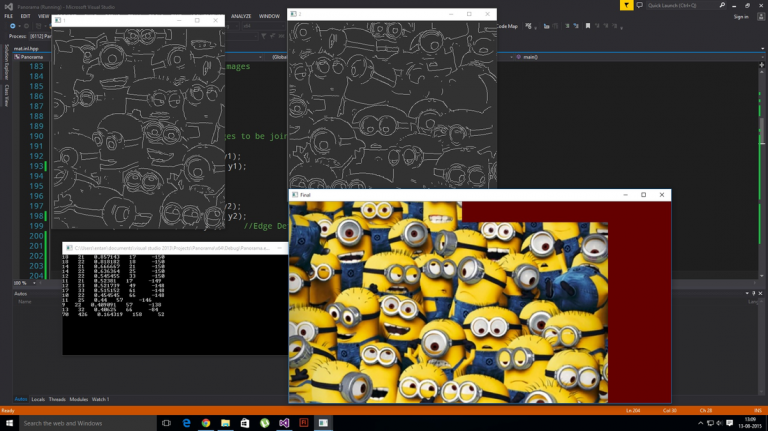Open the Modules tab
This screenshot has width=768, height=431.
point(79,399)
